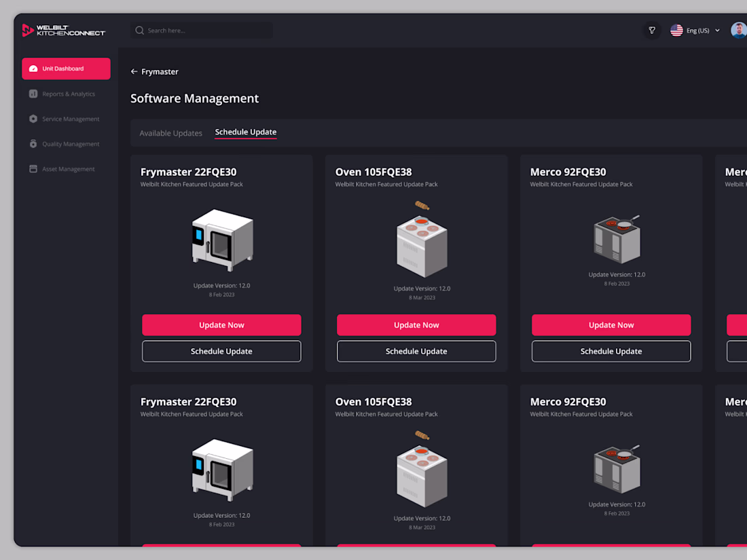
Task: Click the Frymaster breadcrumb label
Action: tap(160, 72)
